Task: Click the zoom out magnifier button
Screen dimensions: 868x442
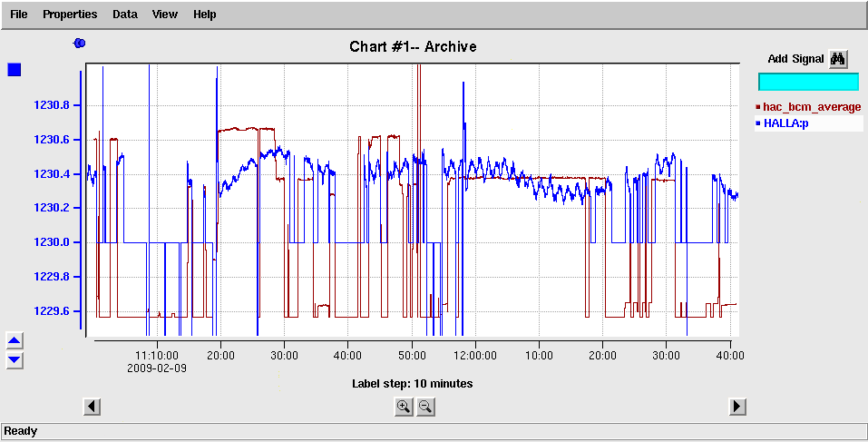Action: pyautogui.click(x=425, y=407)
